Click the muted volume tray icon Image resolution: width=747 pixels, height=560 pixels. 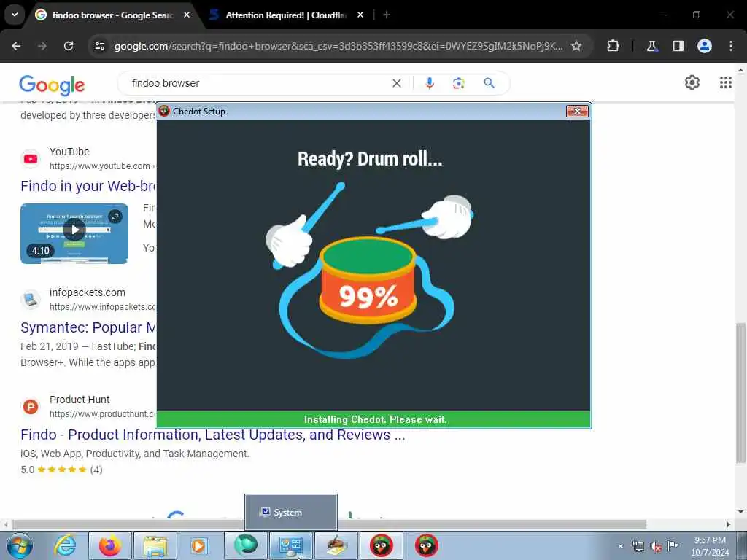(656, 547)
